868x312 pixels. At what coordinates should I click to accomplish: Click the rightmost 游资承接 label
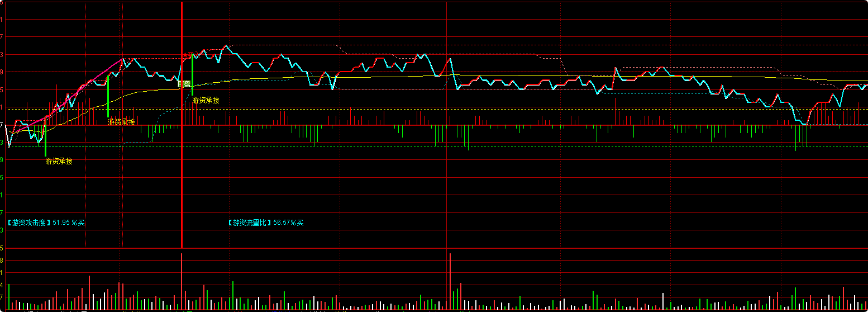pyautogui.click(x=206, y=100)
